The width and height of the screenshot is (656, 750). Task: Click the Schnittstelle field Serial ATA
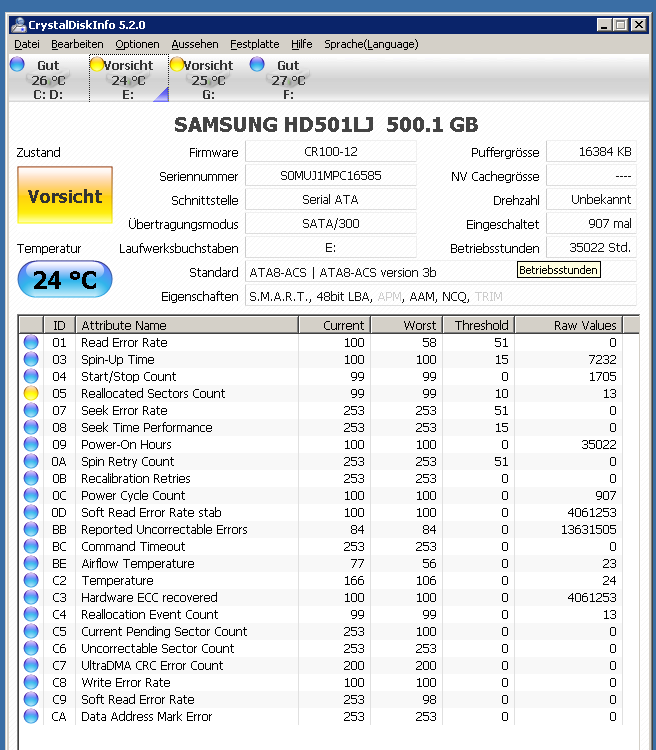pyautogui.click(x=331, y=199)
